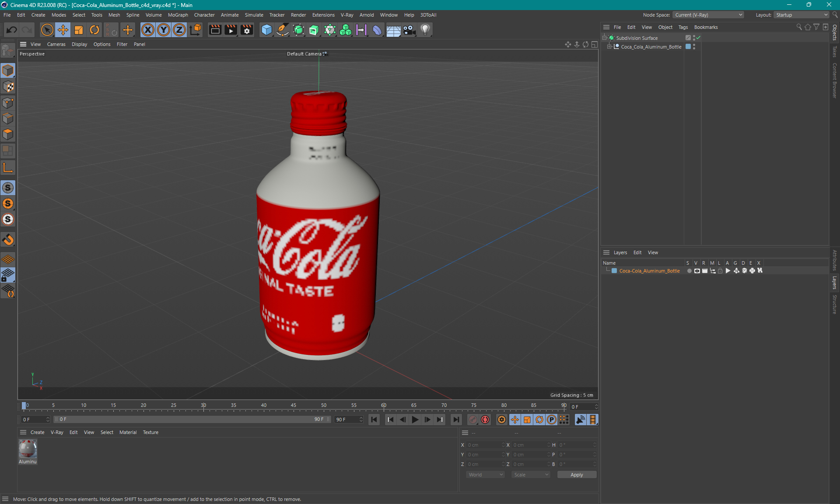Open the MoGraph menu
The image size is (840, 504).
[x=178, y=15]
